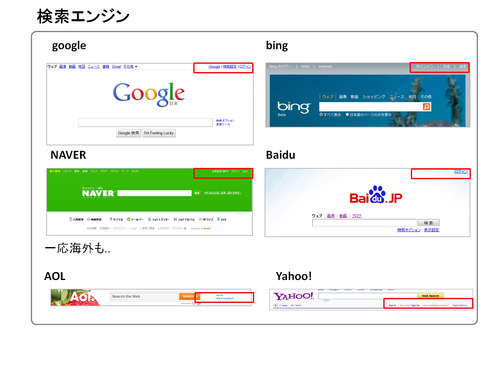The height and width of the screenshot is (375, 500).
Task: Click the 'NAVER' heading label
Action: coord(68,155)
